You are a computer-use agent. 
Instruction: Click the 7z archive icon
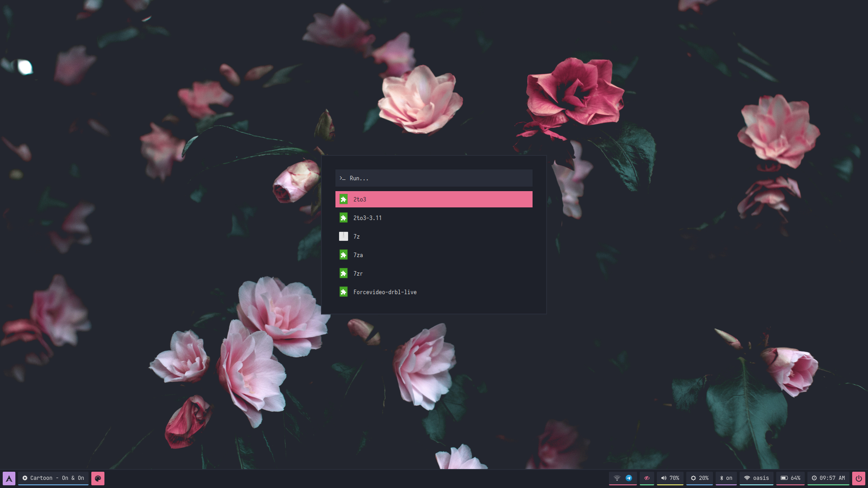pos(344,236)
